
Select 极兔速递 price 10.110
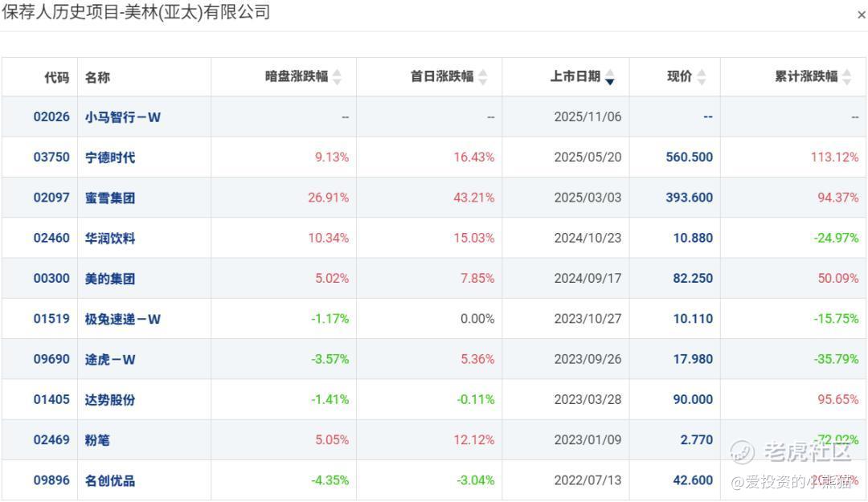[x=693, y=319]
